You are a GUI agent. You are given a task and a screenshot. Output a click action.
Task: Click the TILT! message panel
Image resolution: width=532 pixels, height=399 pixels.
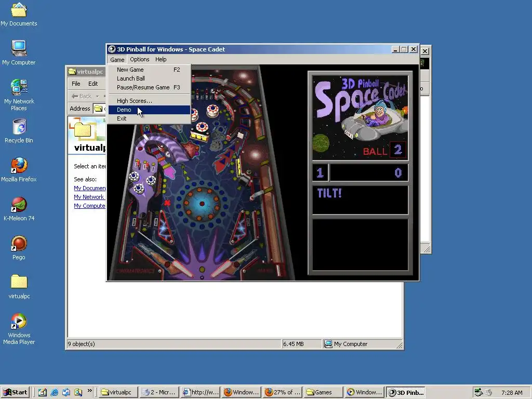(x=360, y=200)
